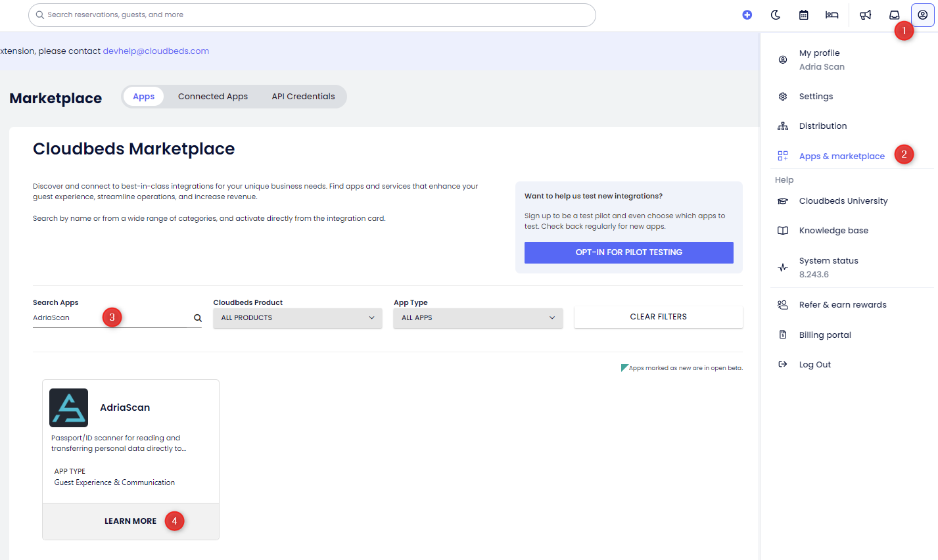
Task: Click Learn More on AdriaScan card
Action: [130, 521]
